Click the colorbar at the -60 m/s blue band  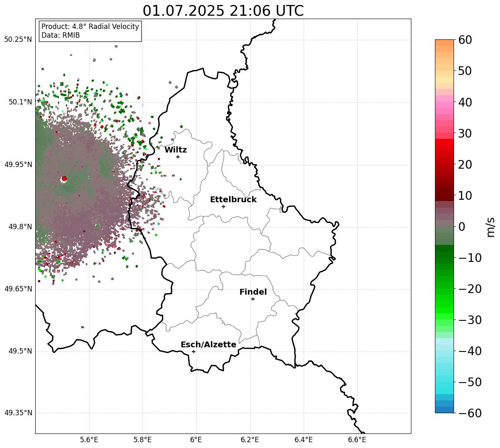point(444,410)
